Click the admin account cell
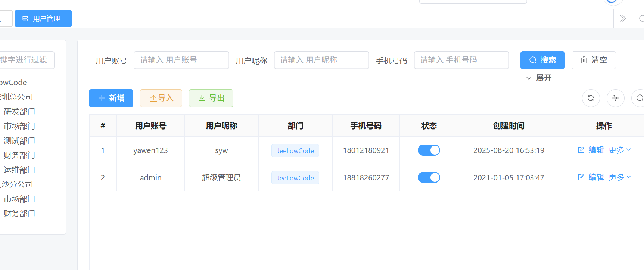The width and height of the screenshot is (644, 270). [150, 178]
